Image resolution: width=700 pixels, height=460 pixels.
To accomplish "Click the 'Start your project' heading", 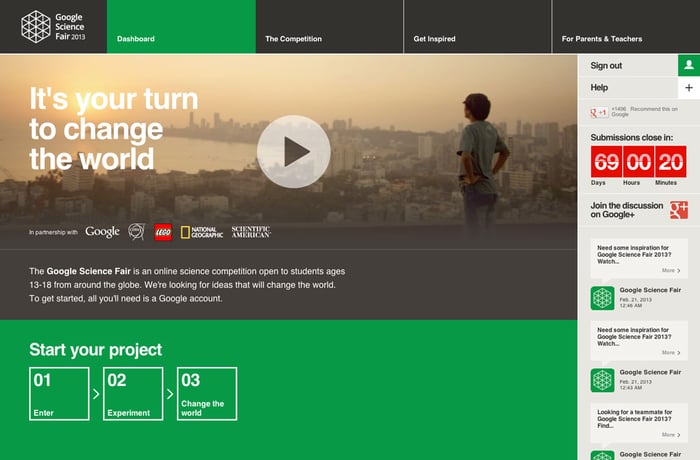I will click(x=96, y=350).
